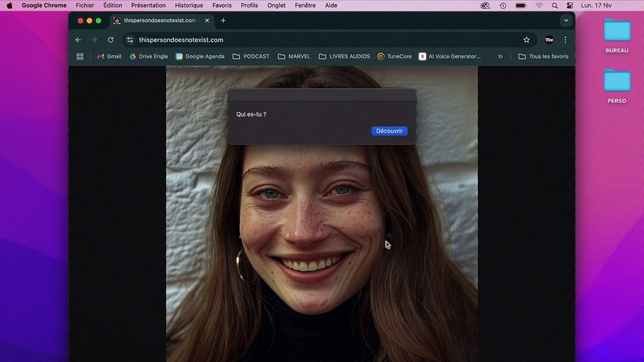Open the Présentation menu

[148, 6]
